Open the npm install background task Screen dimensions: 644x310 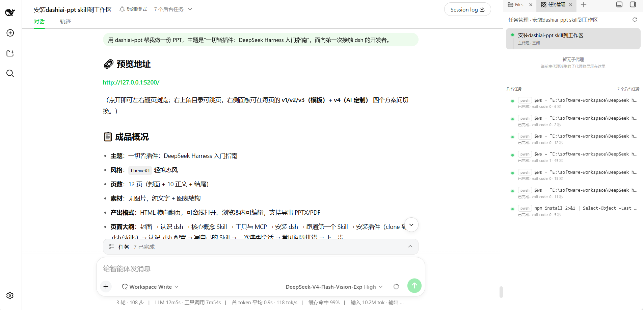[573, 211]
